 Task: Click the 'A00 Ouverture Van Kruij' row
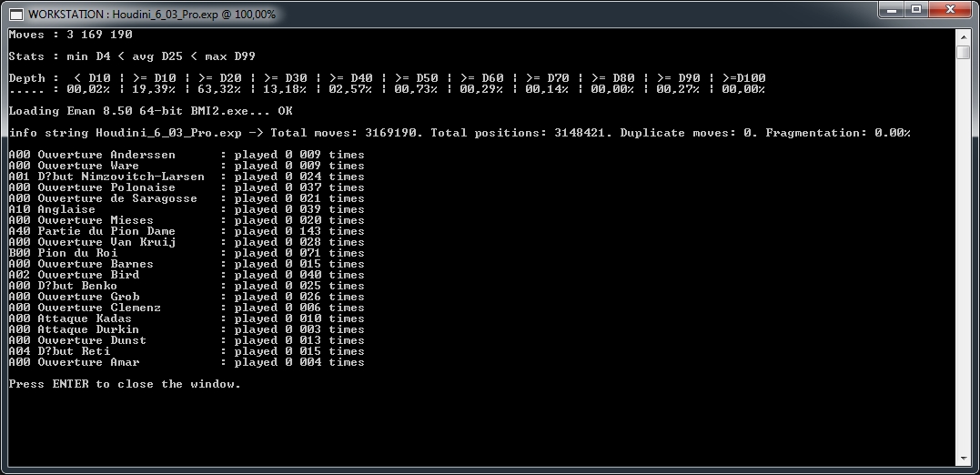187,242
